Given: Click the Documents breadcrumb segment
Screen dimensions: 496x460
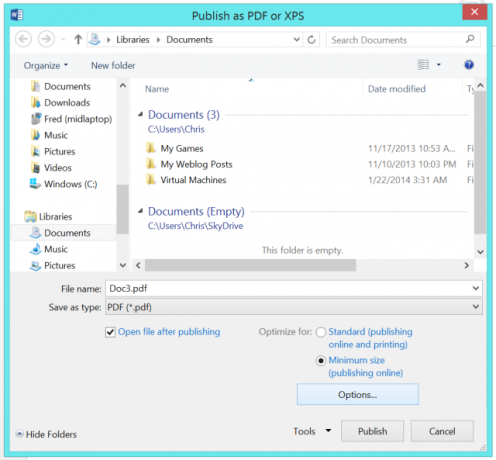Looking at the screenshot, I should [189, 40].
